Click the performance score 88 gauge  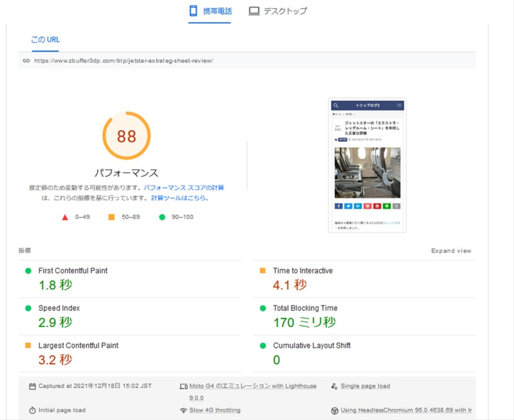coord(126,135)
